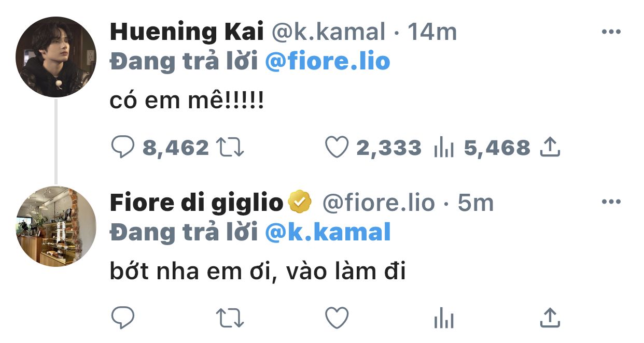Viewport: 644px width, 343px height.
Task: Click the verified badge next to Fiore
Action: point(299,202)
